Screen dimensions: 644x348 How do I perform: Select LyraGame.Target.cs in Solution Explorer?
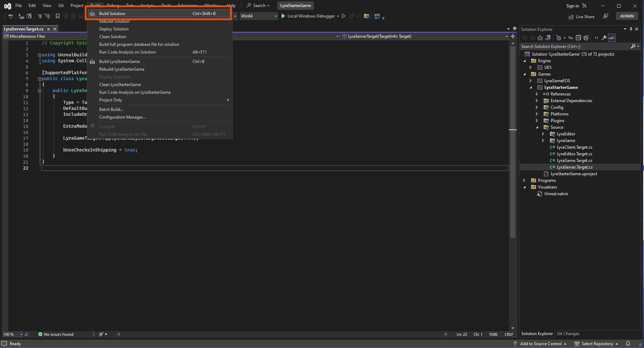click(574, 161)
